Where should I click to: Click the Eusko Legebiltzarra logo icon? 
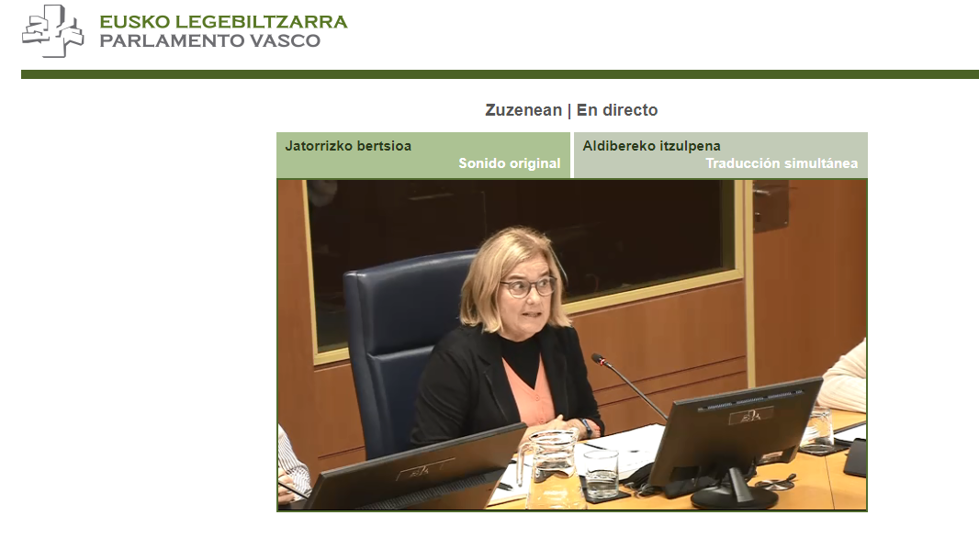53,31
